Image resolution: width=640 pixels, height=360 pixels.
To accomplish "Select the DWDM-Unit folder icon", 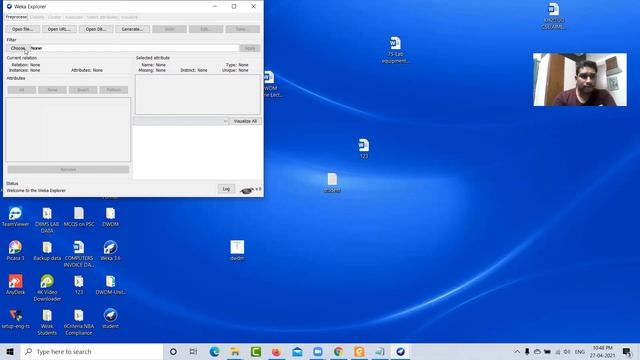I will 110,284.
